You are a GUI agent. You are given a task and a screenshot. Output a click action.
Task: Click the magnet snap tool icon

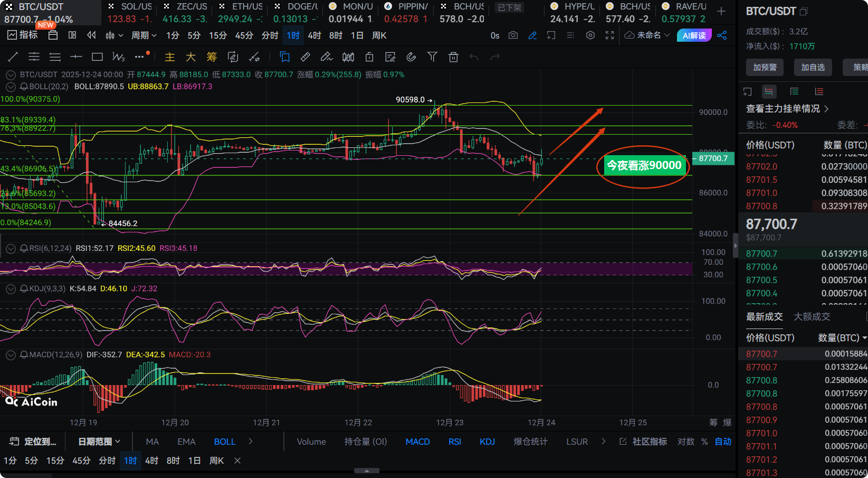click(x=411, y=57)
